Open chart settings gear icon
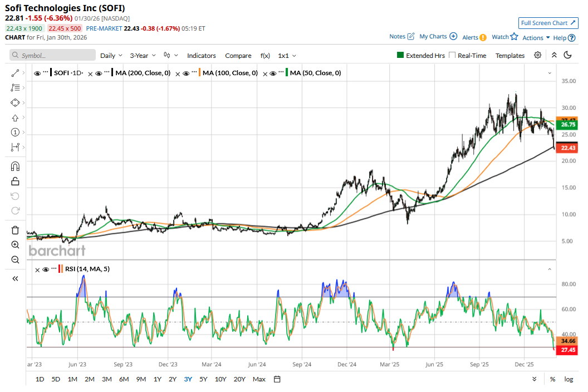 pyautogui.click(x=537, y=55)
